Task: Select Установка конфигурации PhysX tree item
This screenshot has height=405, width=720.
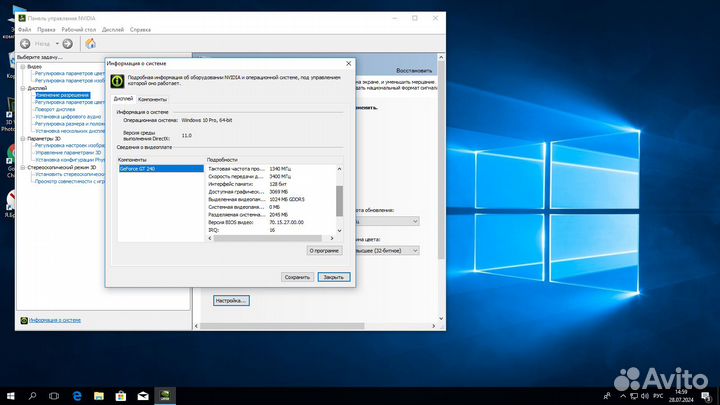Action: pyautogui.click(x=70, y=160)
